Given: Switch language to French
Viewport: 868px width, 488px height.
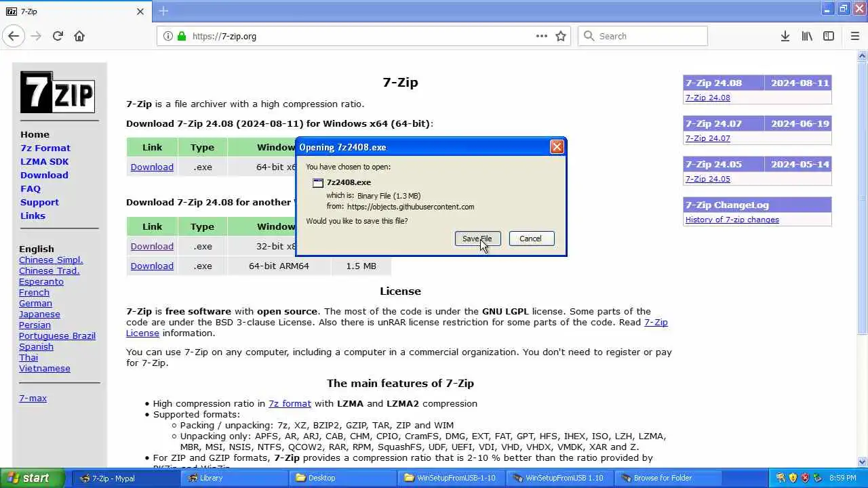Looking at the screenshot, I should coord(34,292).
